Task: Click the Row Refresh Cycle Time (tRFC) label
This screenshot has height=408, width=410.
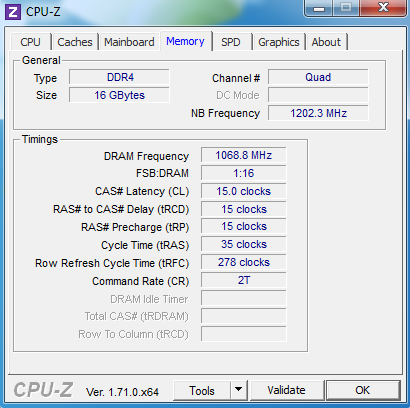Action: 112,263
